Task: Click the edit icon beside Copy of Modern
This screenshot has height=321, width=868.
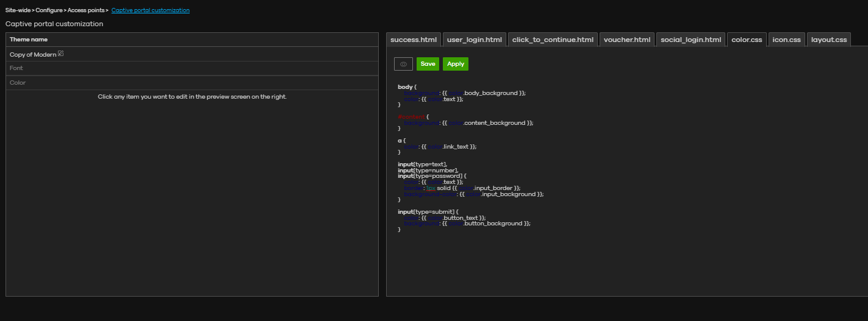Action: (x=60, y=54)
